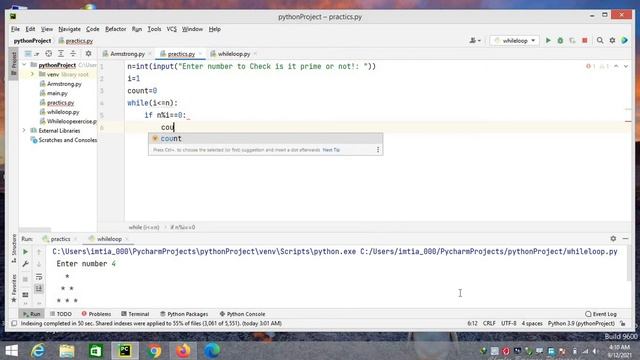The height and width of the screenshot is (360, 640).
Task: Stop process from Run panel sidebar
Action: (25, 279)
